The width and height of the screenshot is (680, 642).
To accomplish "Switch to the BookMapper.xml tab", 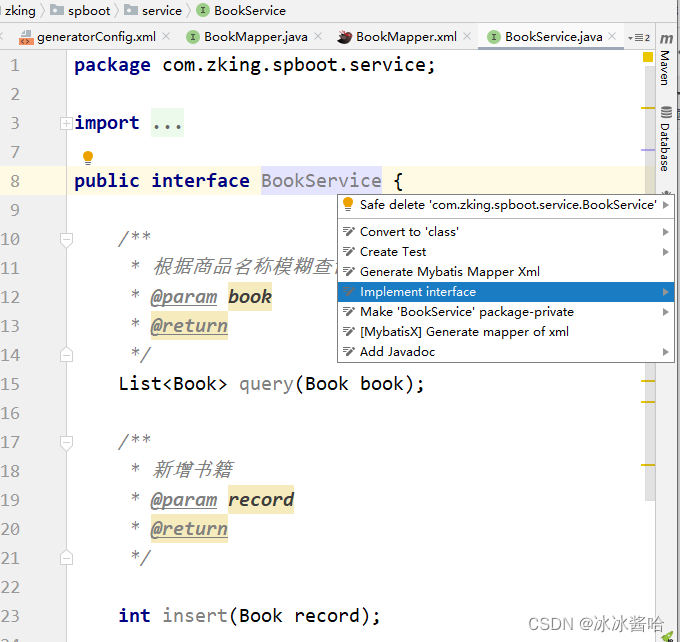I will [x=406, y=37].
